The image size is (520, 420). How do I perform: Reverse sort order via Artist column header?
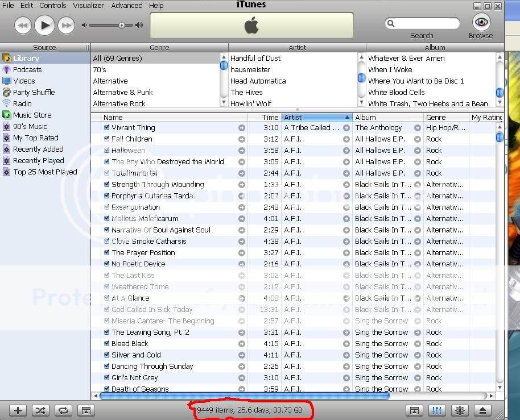tap(316, 118)
